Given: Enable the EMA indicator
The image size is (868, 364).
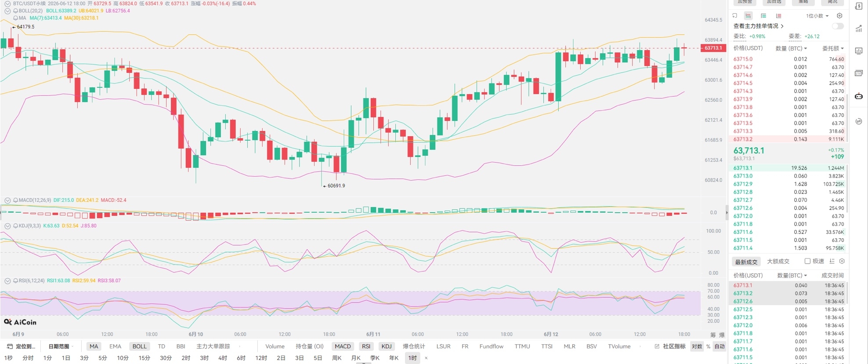Looking at the screenshot, I should [115, 346].
